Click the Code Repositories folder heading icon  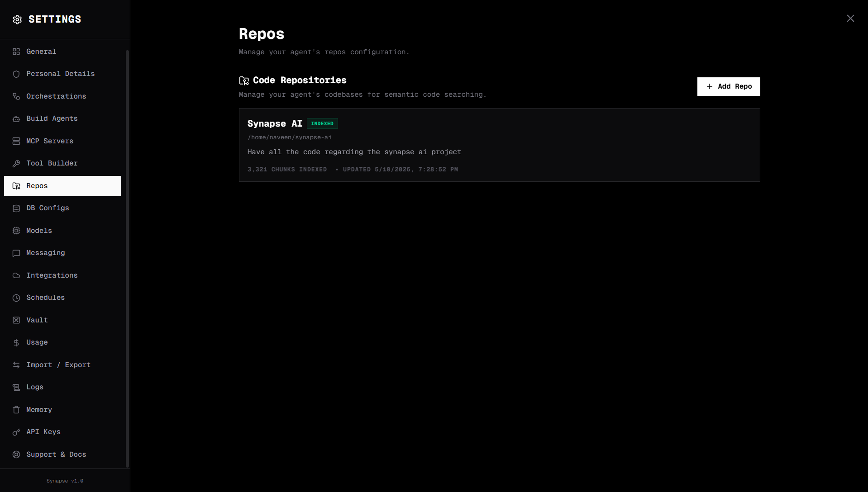tap(244, 80)
